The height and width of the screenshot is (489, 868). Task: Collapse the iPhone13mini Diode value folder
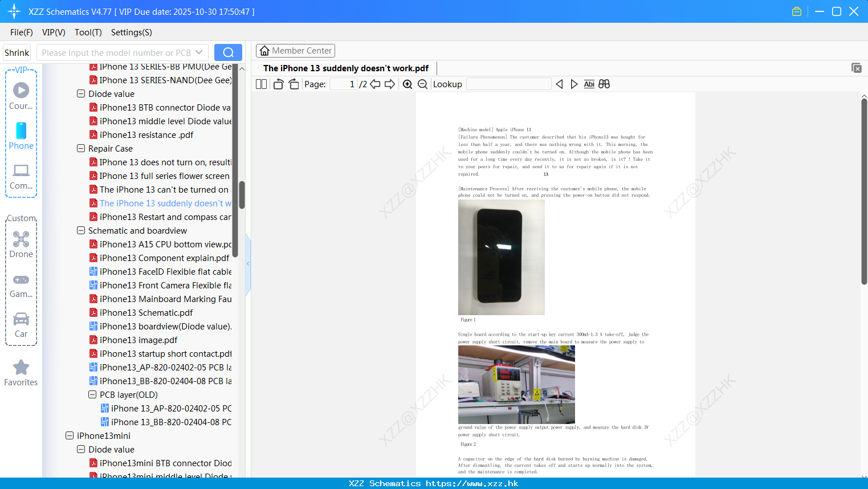pos(81,449)
